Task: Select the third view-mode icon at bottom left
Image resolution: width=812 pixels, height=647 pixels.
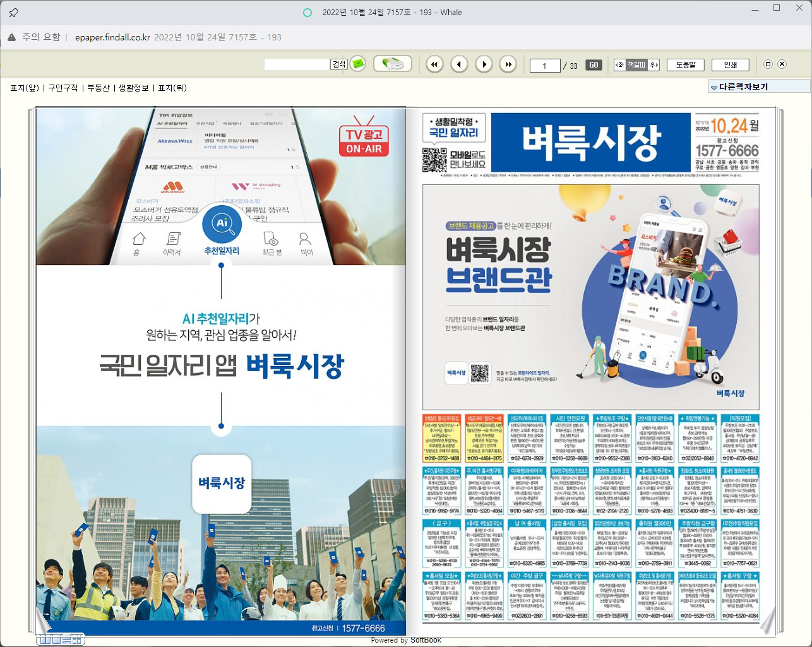Action: (x=65, y=640)
